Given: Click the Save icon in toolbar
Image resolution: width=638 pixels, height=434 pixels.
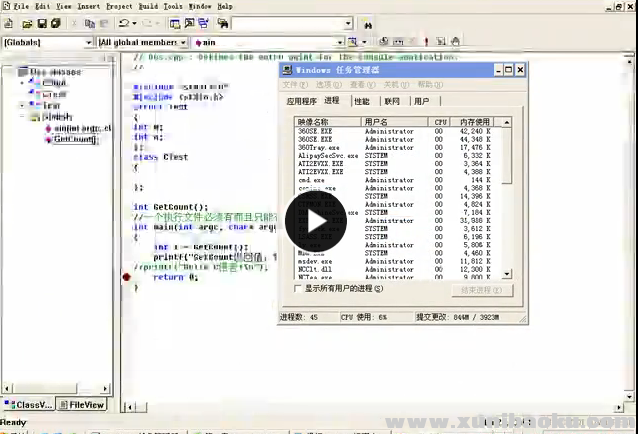Looking at the screenshot, I should [41, 22].
